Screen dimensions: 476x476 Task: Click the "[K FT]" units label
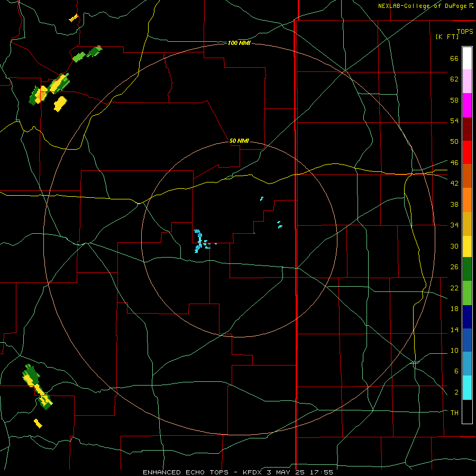pyautogui.click(x=447, y=36)
